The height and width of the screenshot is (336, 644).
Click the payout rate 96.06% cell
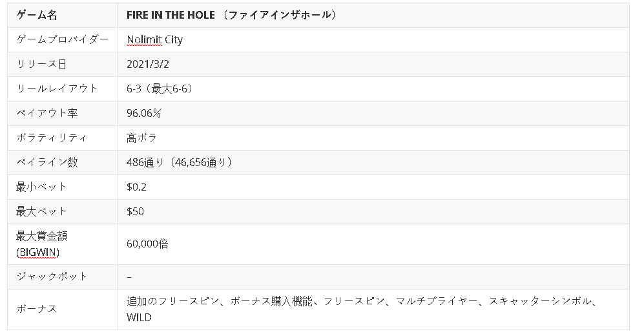373,113
